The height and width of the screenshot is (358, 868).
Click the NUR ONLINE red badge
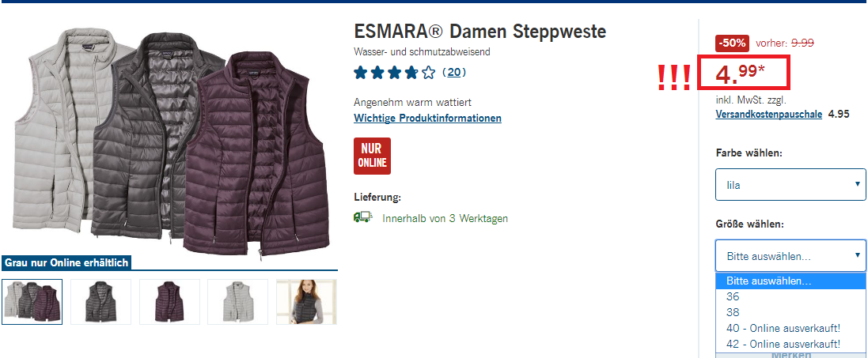pyautogui.click(x=372, y=156)
